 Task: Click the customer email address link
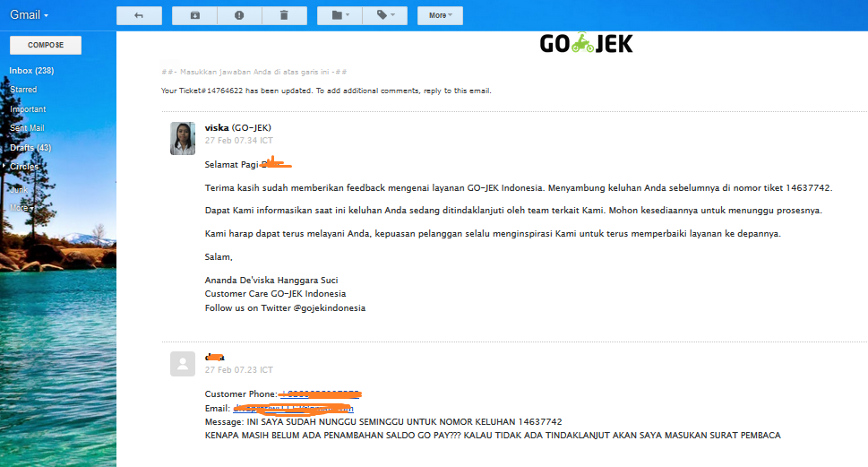(x=293, y=409)
